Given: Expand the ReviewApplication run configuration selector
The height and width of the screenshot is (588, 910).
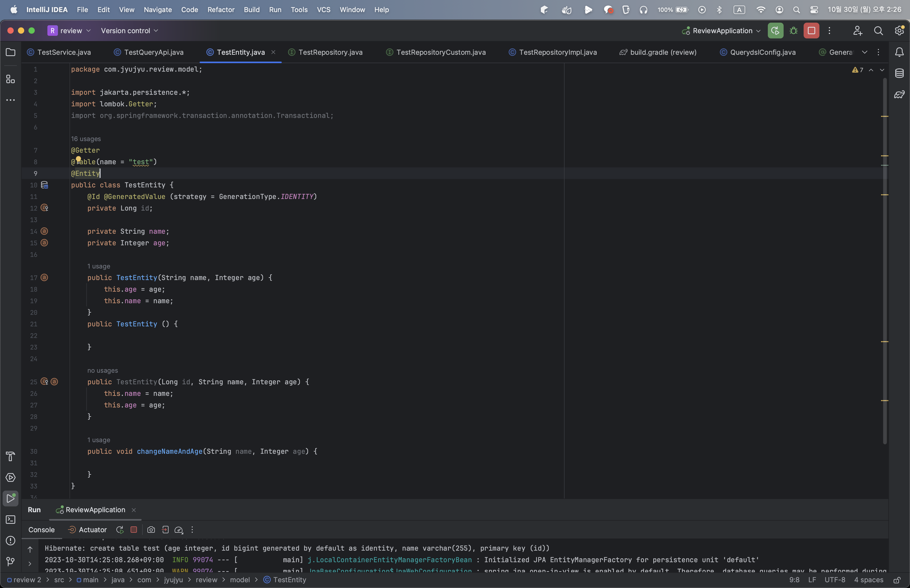Looking at the screenshot, I should click(721, 31).
